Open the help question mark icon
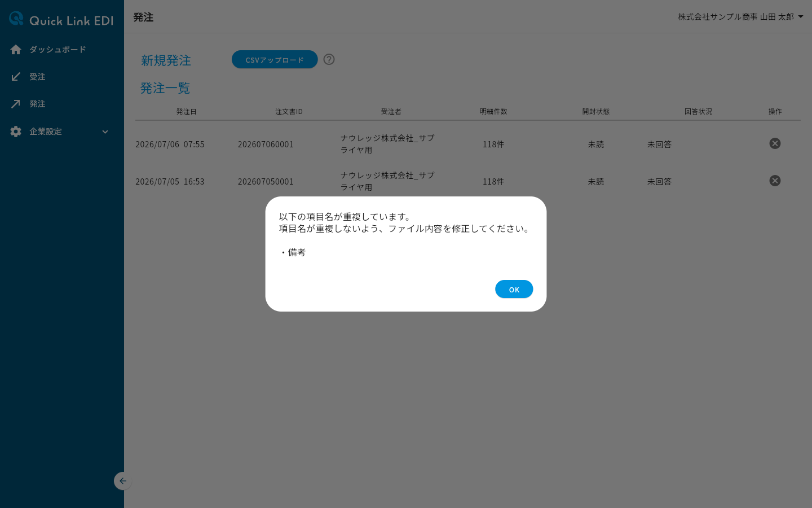The image size is (812, 508). pos(329,59)
